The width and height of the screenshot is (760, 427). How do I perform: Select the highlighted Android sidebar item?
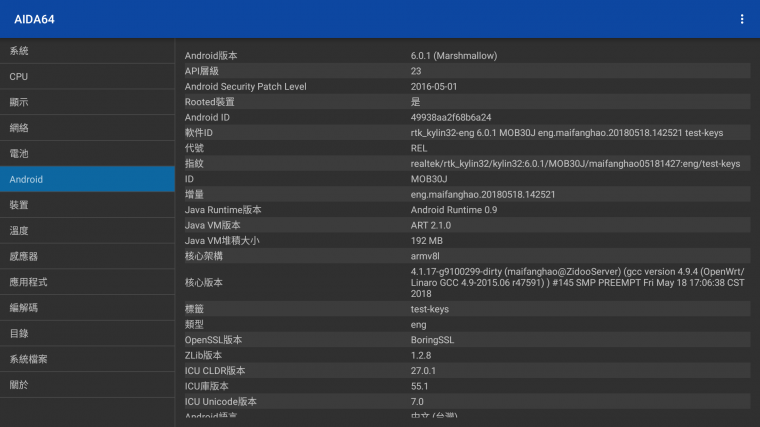87,179
